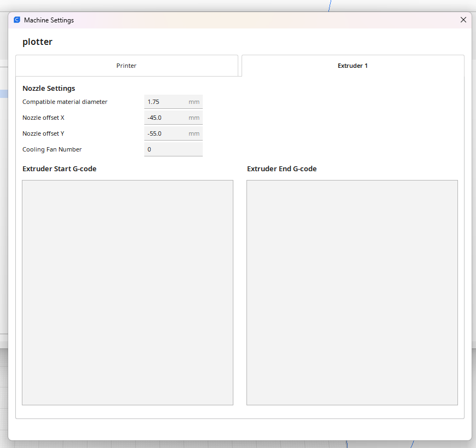Click inside the Extruder Start G-code box
Image resolution: width=476 pixels, height=448 pixels.
tap(127, 293)
